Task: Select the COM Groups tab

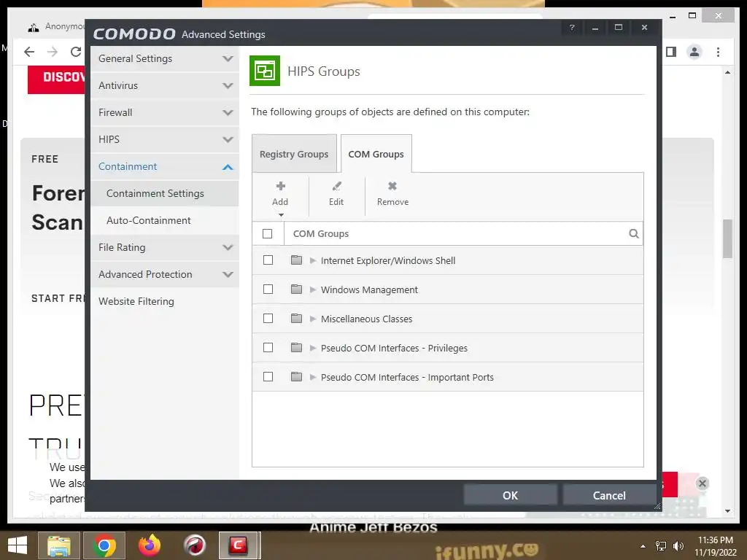Action: click(376, 154)
